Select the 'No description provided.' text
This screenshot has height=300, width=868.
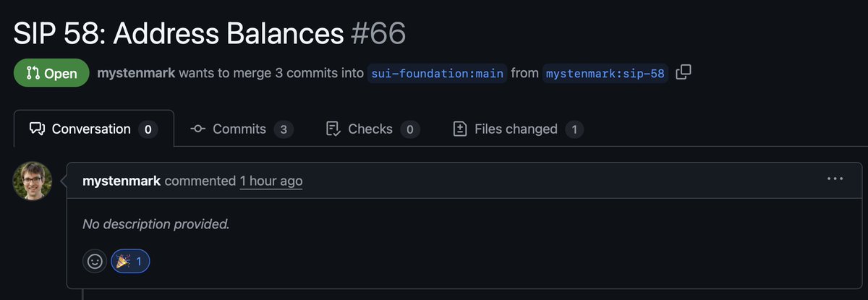tap(156, 224)
